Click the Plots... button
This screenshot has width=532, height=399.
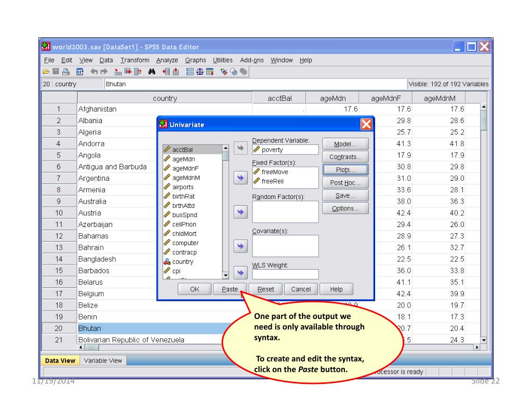click(345, 170)
